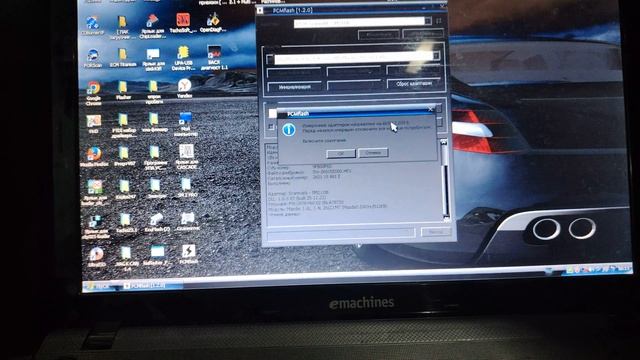This screenshot has height=360, width=640.
Task: Open Mozilla Firefox desktop shortcut
Action: [x=94, y=157]
